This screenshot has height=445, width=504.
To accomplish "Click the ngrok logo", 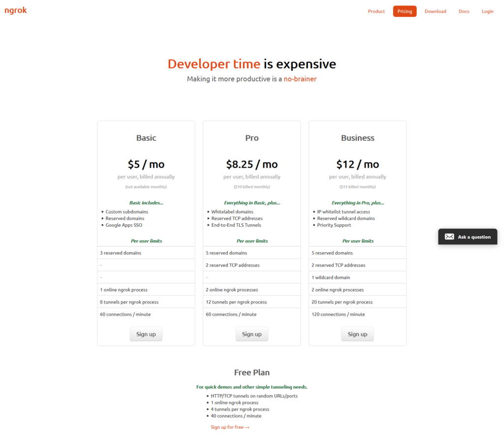I will point(15,11).
